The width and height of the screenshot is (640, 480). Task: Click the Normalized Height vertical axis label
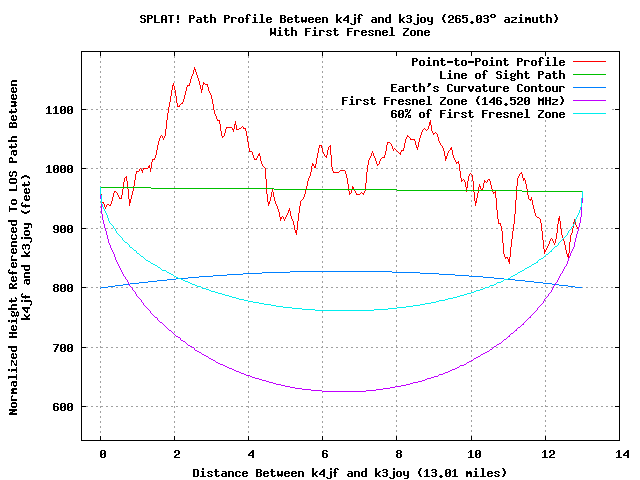(20, 247)
